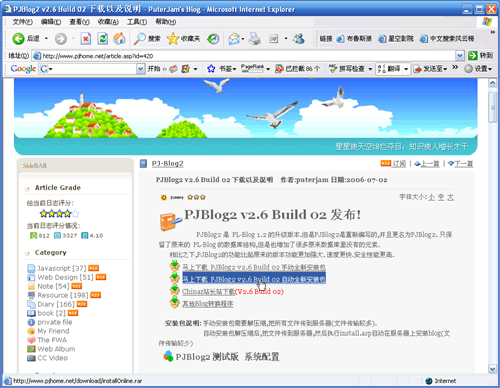The width and height of the screenshot is (500, 388).
Task: Click the PageRank indicator
Action: tap(252, 68)
